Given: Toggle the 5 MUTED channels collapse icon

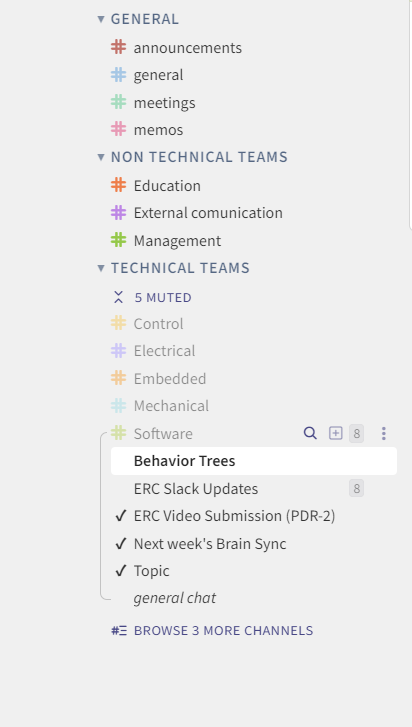Looking at the screenshot, I should [119, 297].
